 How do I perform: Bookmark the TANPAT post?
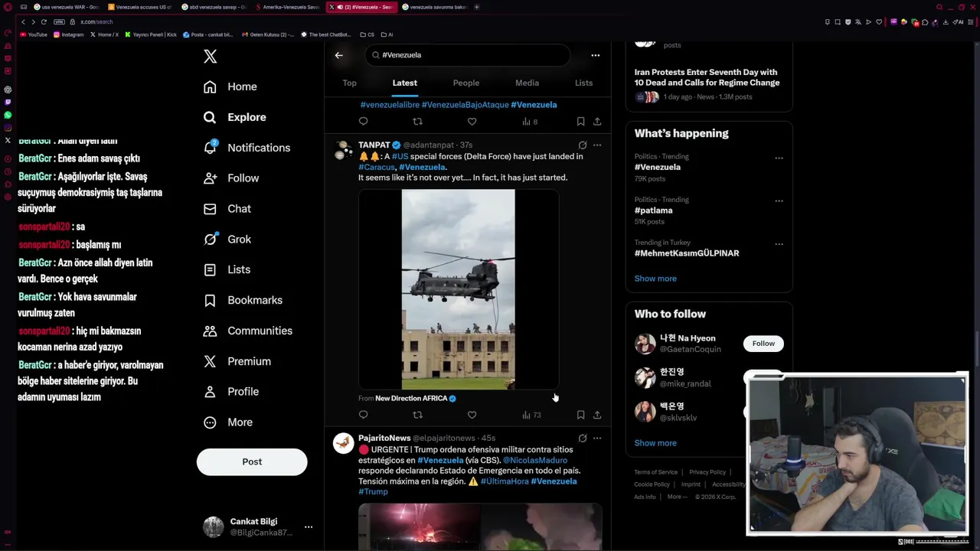pos(580,415)
